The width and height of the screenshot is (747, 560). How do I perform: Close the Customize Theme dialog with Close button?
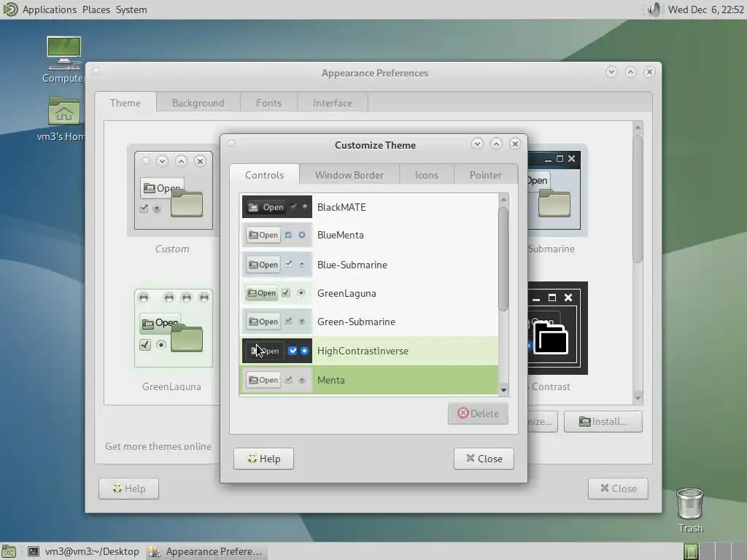(x=484, y=459)
